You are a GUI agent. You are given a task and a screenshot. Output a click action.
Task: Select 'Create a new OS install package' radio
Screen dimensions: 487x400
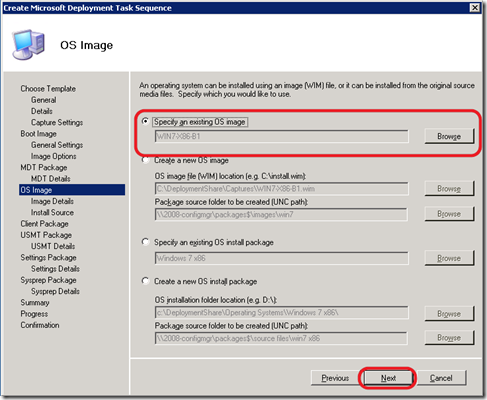point(145,281)
